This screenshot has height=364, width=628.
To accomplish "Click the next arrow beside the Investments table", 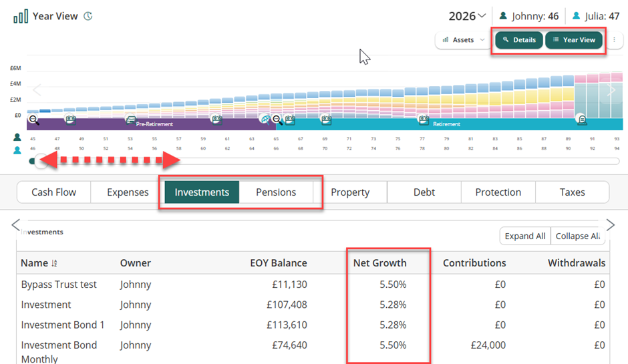I will pos(610,224).
